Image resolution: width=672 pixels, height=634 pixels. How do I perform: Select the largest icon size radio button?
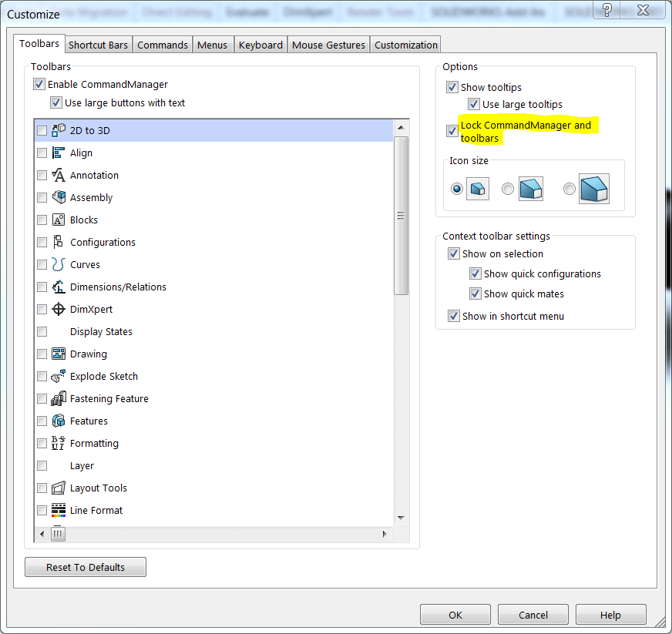569,188
